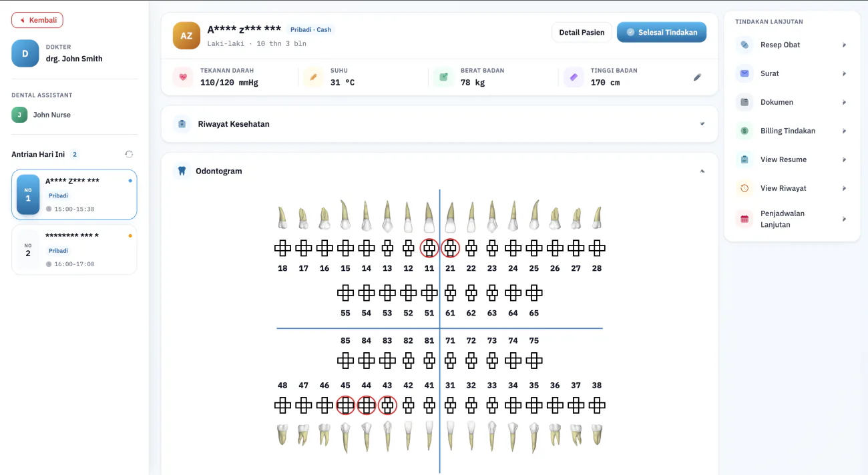This screenshot has height=475, width=868.
Task: Click the upper tooth 13 image
Action: [387, 216]
